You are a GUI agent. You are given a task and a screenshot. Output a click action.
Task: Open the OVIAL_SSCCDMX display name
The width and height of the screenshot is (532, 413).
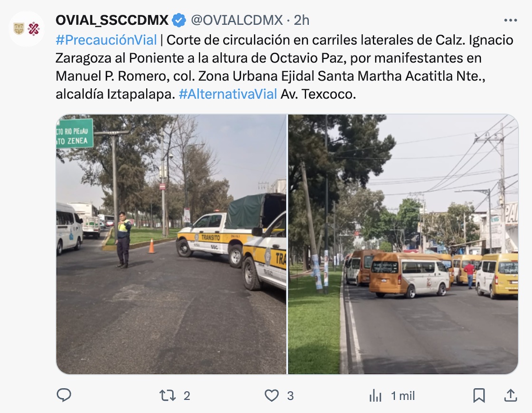(112, 20)
